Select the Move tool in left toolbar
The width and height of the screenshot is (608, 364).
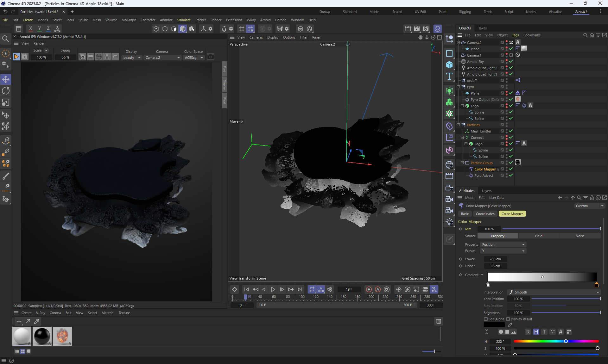click(6, 79)
